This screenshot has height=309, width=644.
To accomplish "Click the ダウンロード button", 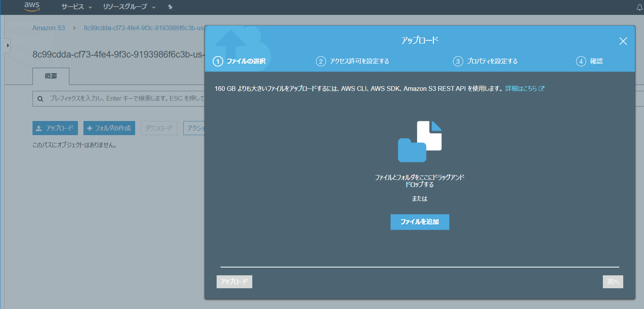I will pos(159,128).
